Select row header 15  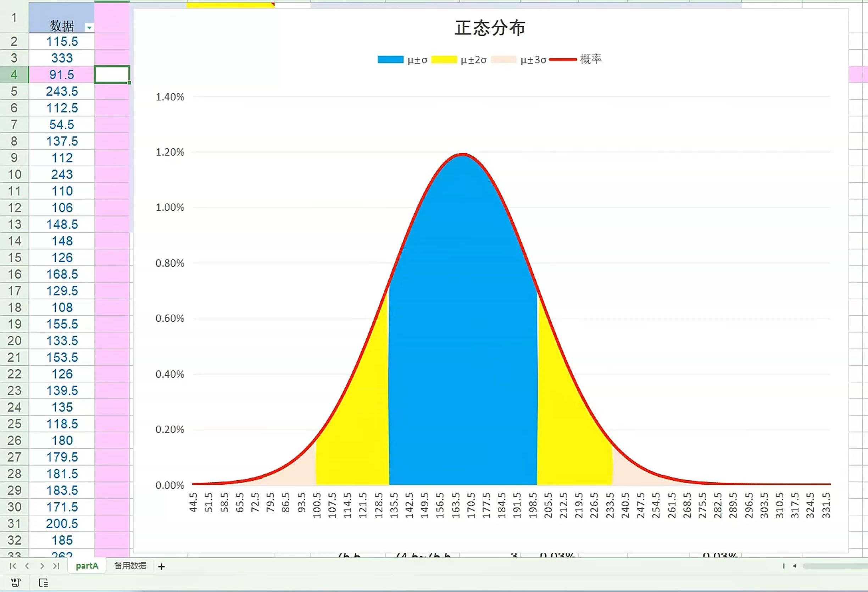point(14,258)
